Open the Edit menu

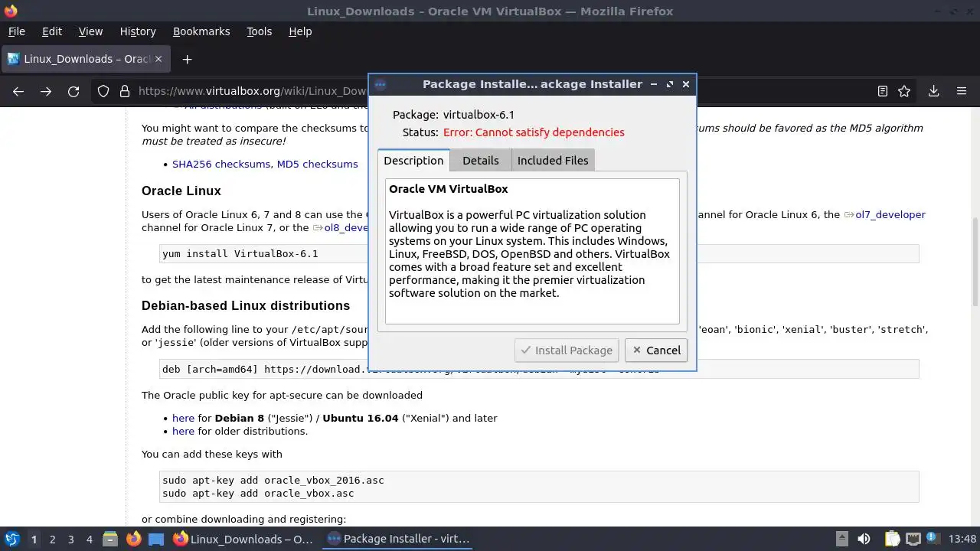pos(52,31)
